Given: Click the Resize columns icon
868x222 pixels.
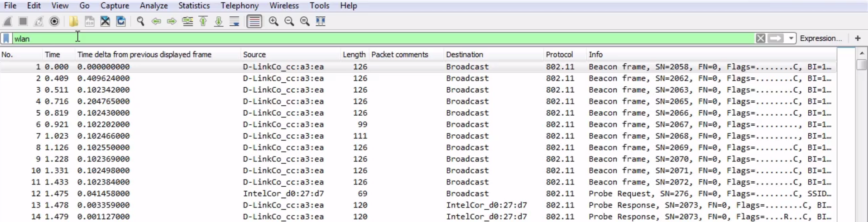Looking at the screenshot, I should 321,21.
